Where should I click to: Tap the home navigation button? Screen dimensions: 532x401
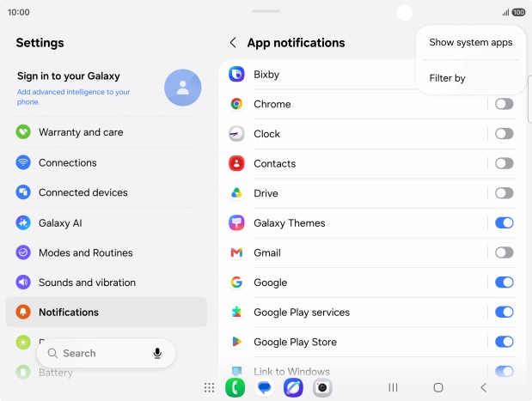438,387
